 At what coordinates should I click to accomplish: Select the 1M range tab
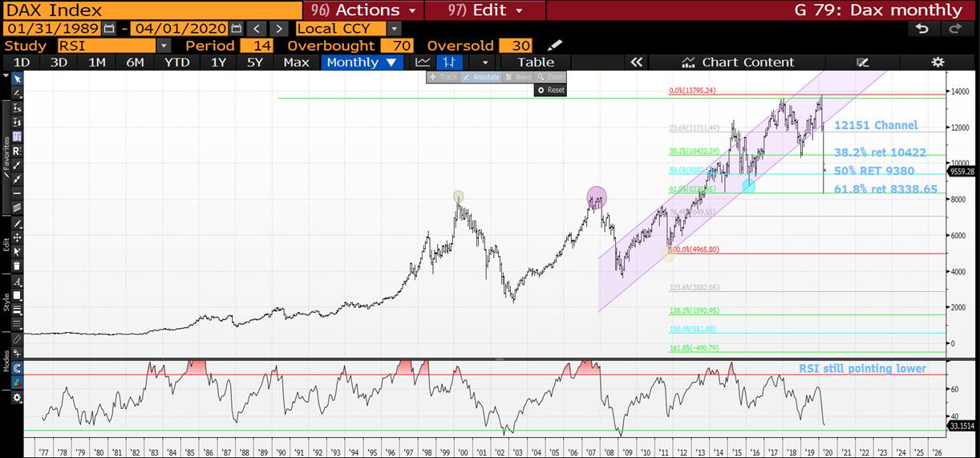click(x=97, y=62)
